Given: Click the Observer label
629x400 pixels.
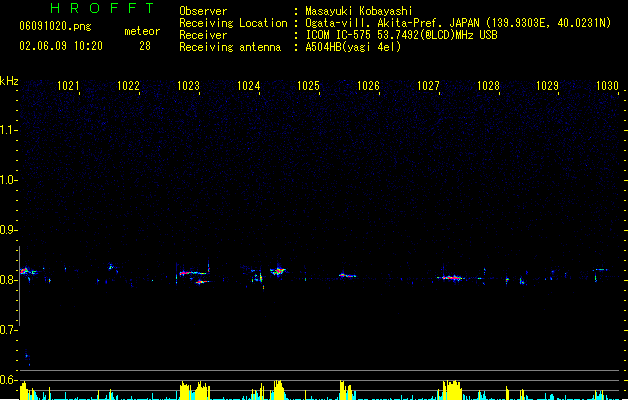Looking at the screenshot, I should click(203, 11).
